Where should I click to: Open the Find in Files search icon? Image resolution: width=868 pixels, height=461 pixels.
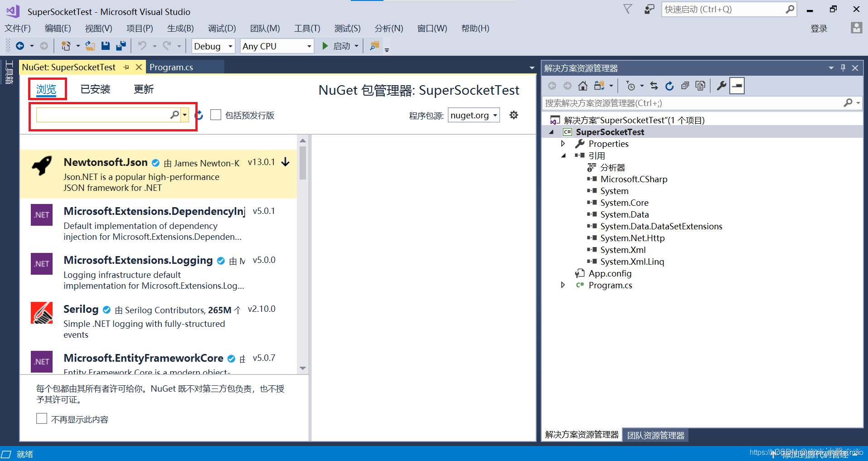tap(373, 46)
